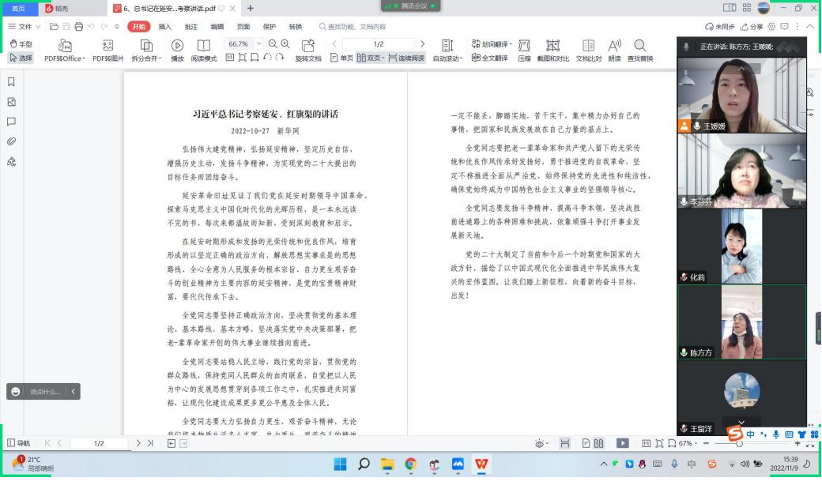Switch to 单页 single page view
The image size is (822, 504).
341,58
